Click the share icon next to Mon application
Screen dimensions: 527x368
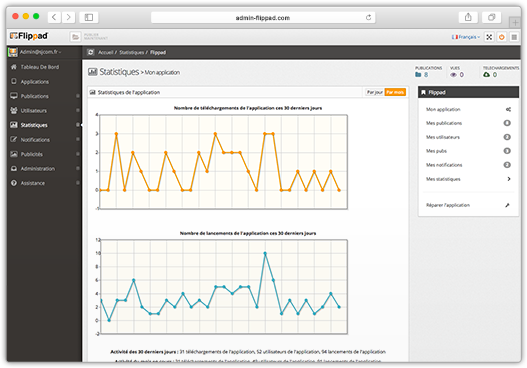pos(508,109)
